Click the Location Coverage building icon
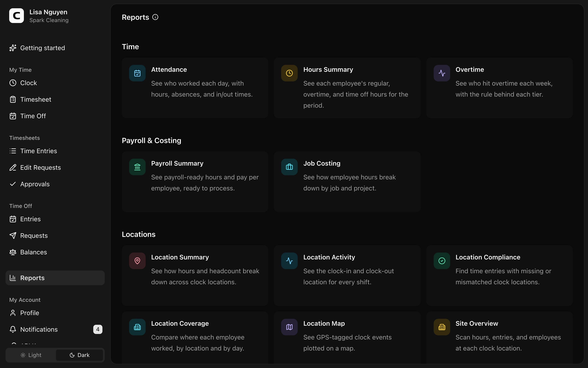The width and height of the screenshot is (588, 368). [x=137, y=327]
